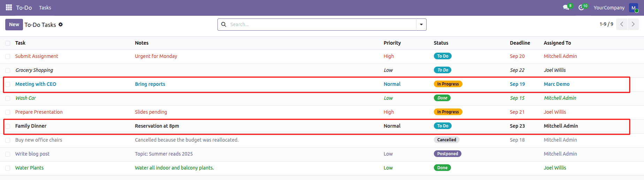Viewport: 644px width, 180px height.
Task: Check the Wash Car row checkbox
Action: [8, 98]
